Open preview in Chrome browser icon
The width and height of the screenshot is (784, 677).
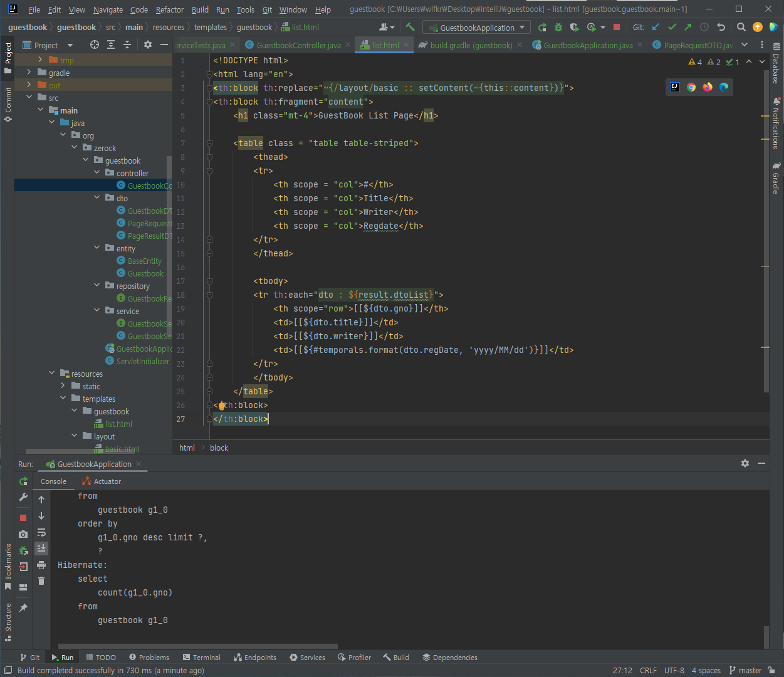(691, 87)
